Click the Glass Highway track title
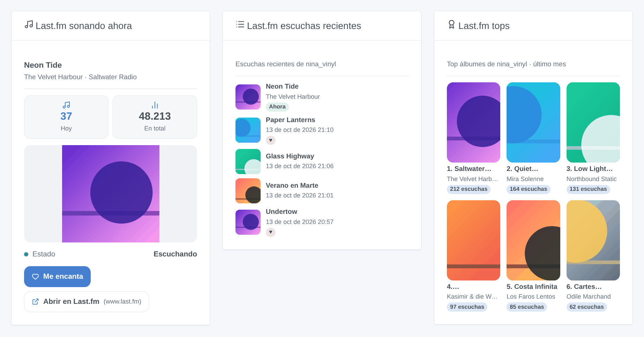 [x=290, y=156]
